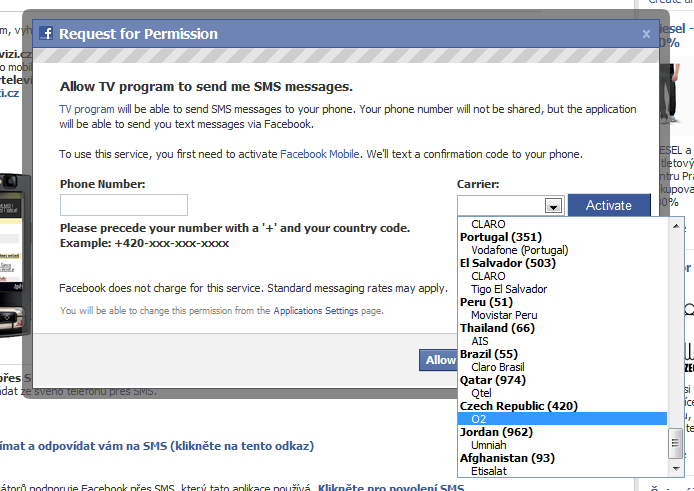694x491 pixels.
Task: Click the Peru (51) group label
Action: pyautogui.click(x=486, y=302)
